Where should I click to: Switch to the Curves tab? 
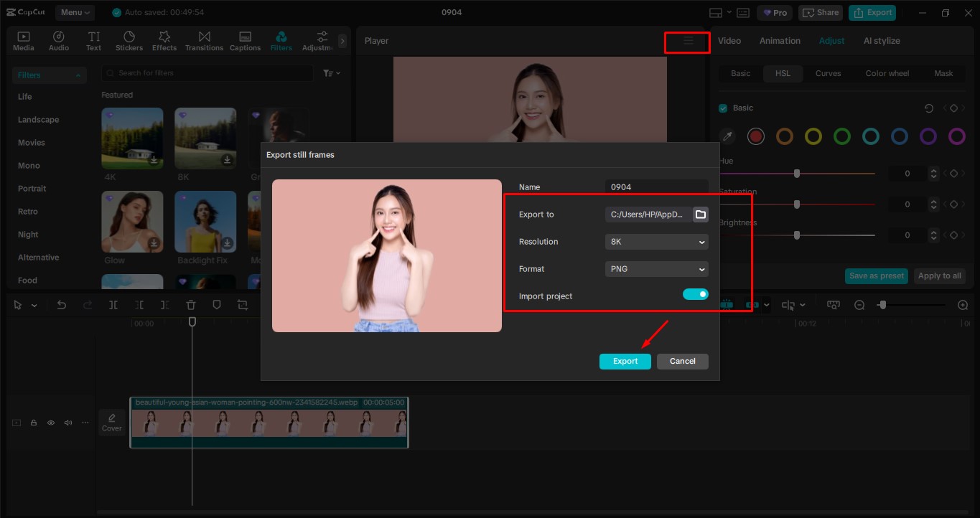click(828, 73)
